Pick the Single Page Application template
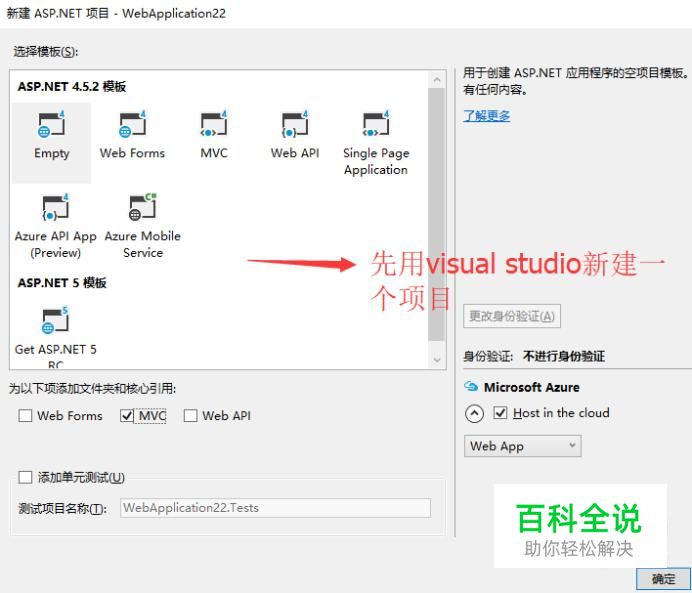 pyautogui.click(x=376, y=143)
